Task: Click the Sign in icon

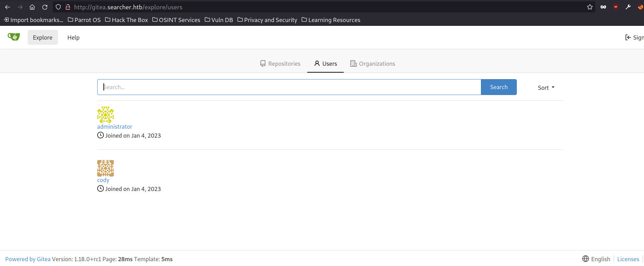Action: pos(628,38)
